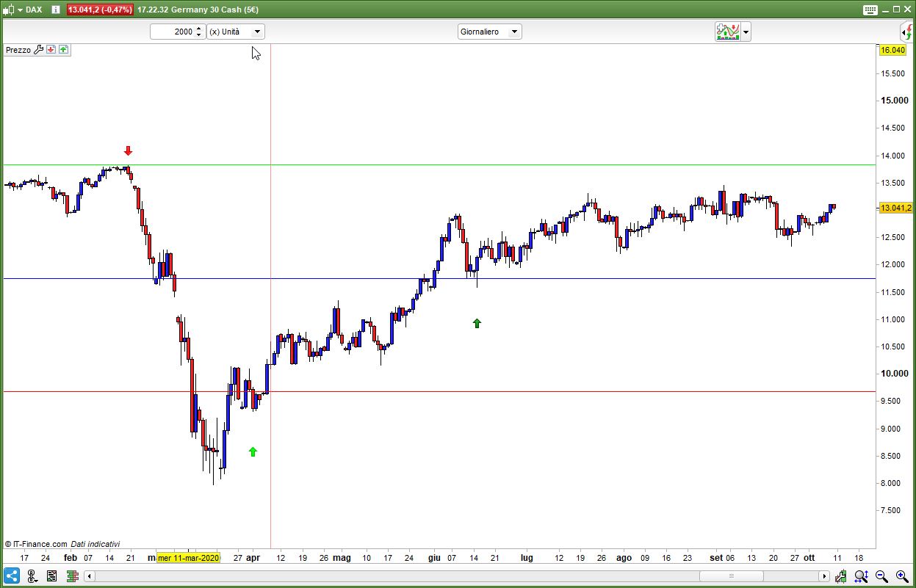Increase units with the stepper up arrow
This screenshot has height=588, width=916.
tap(199, 28)
